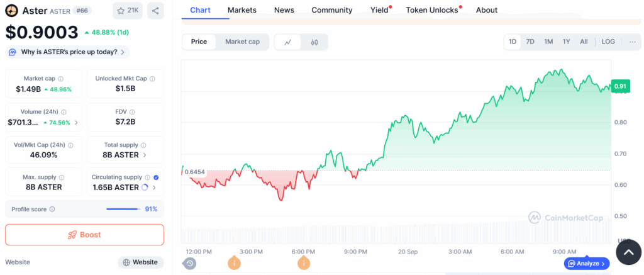Click the Aster coin logo icon

(11, 11)
